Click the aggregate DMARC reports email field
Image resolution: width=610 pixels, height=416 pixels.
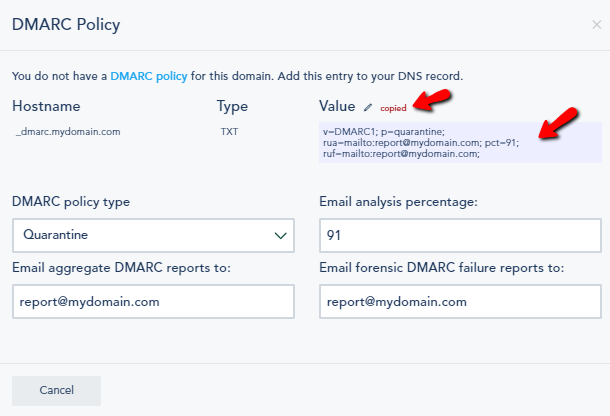tap(153, 301)
